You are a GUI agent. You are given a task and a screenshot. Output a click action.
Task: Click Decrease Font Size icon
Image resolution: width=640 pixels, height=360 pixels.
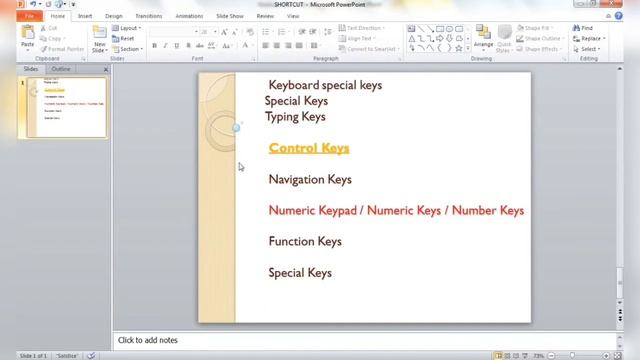(x=235, y=32)
